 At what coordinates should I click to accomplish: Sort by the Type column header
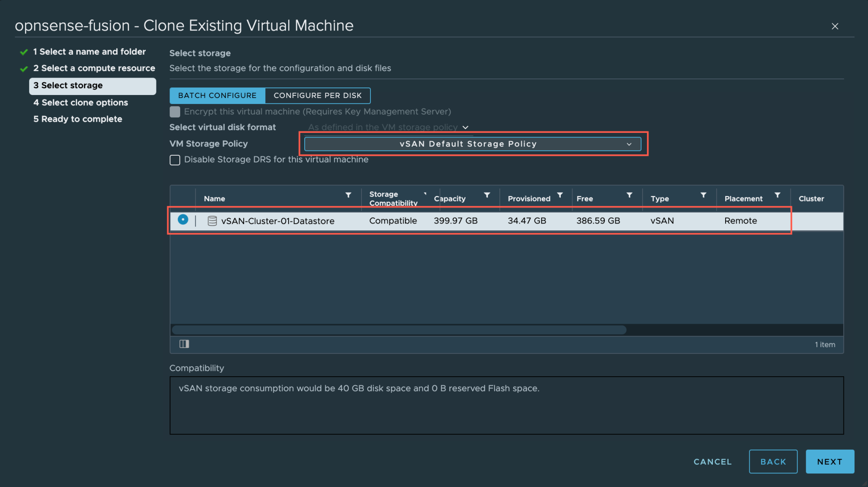(x=659, y=199)
